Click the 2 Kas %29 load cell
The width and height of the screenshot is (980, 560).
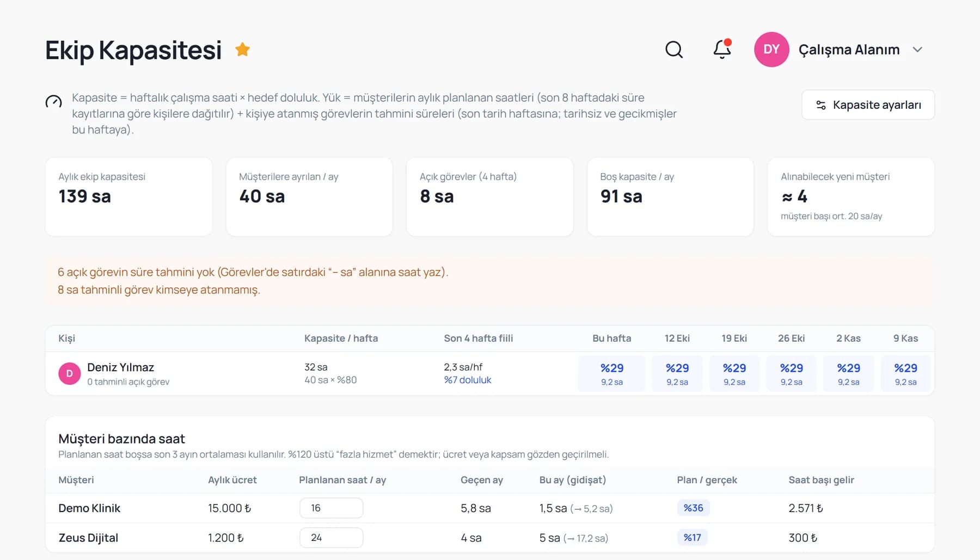(849, 374)
